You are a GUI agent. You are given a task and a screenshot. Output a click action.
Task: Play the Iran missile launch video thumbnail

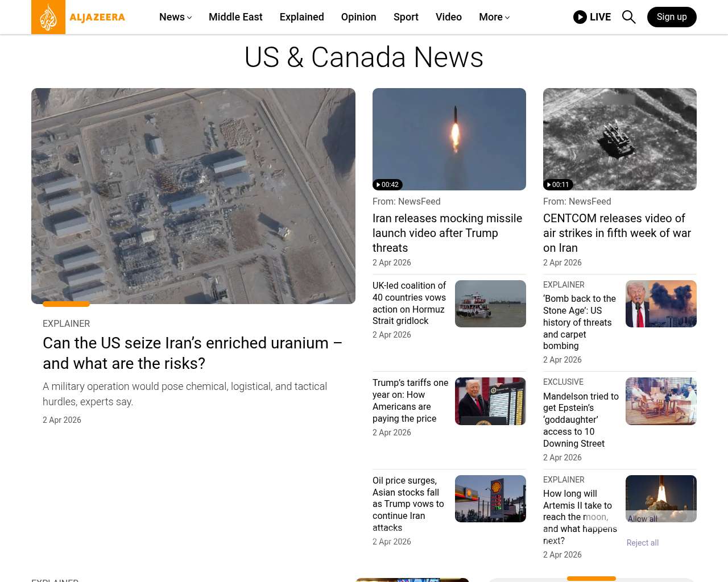click(x=449, y=139)
